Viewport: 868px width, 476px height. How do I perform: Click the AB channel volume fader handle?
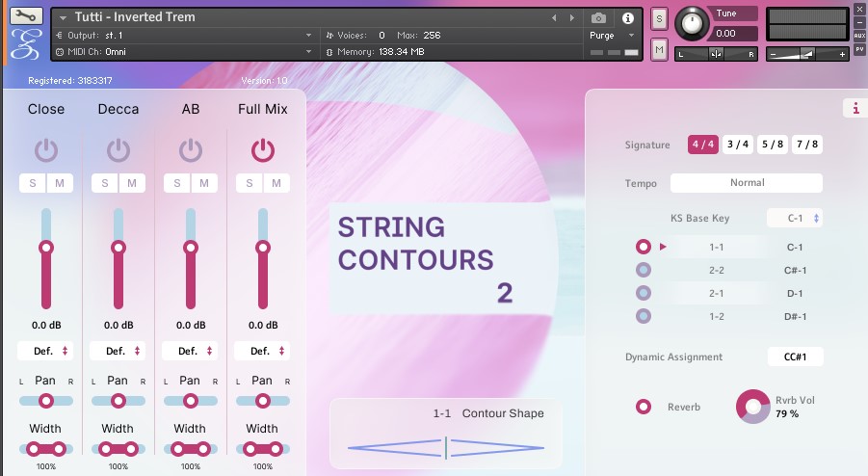(x=191, y=248)
